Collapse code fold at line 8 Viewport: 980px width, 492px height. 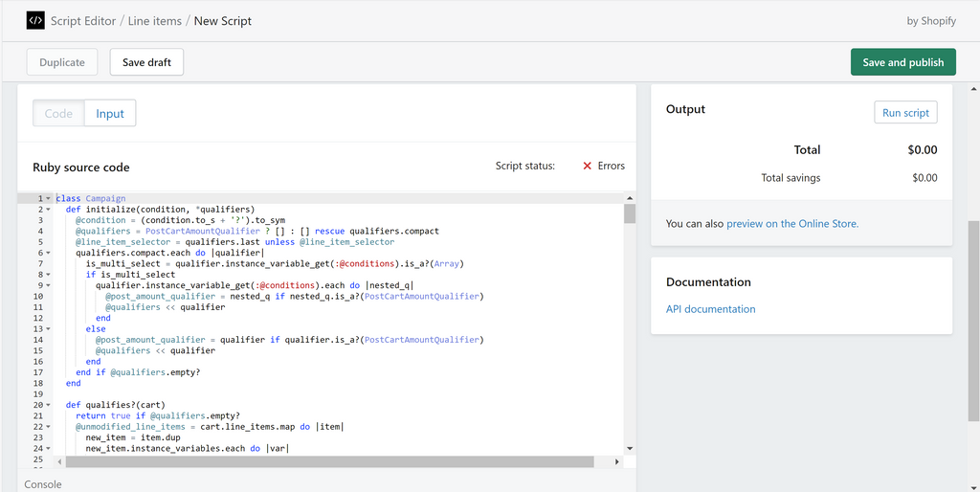(48, 275)
